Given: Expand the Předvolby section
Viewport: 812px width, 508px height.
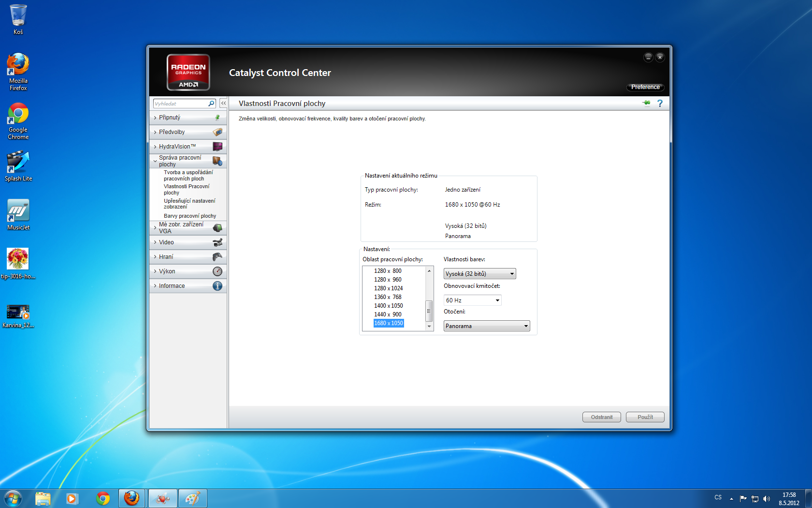Looking at the screenshot, I should point(188,132).
